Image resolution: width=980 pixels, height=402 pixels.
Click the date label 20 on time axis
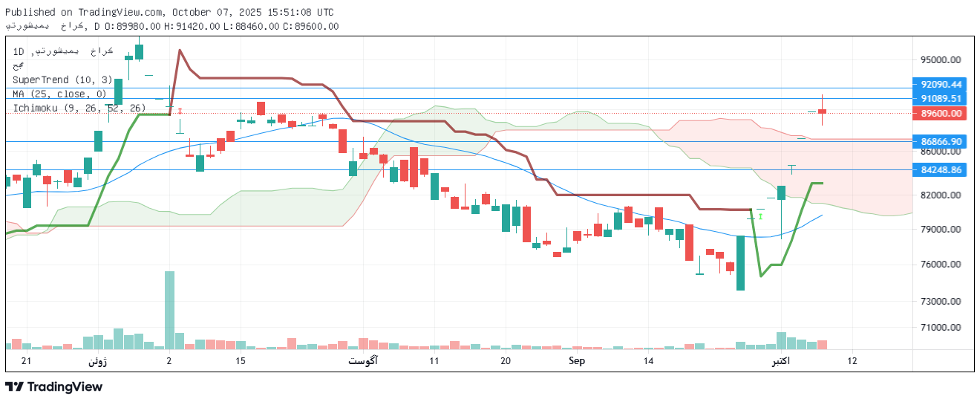(x=506, y=361)
